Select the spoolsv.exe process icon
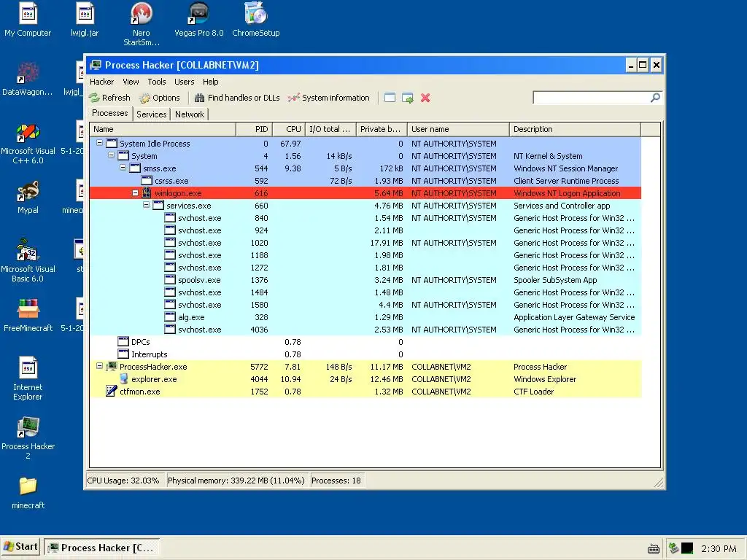Viewport: 747px width, 560px height. tap(170, 279)
